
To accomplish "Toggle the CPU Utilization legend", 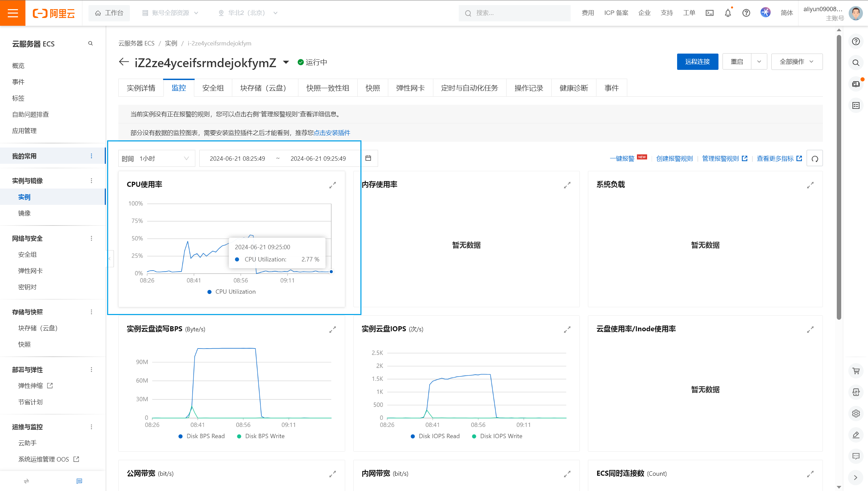I will 232,292.
